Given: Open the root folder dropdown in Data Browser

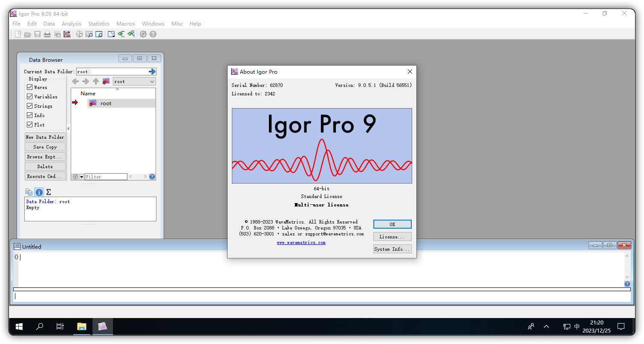Looking at the screenshot, I should pyautogui.click(x=151, y=81).
